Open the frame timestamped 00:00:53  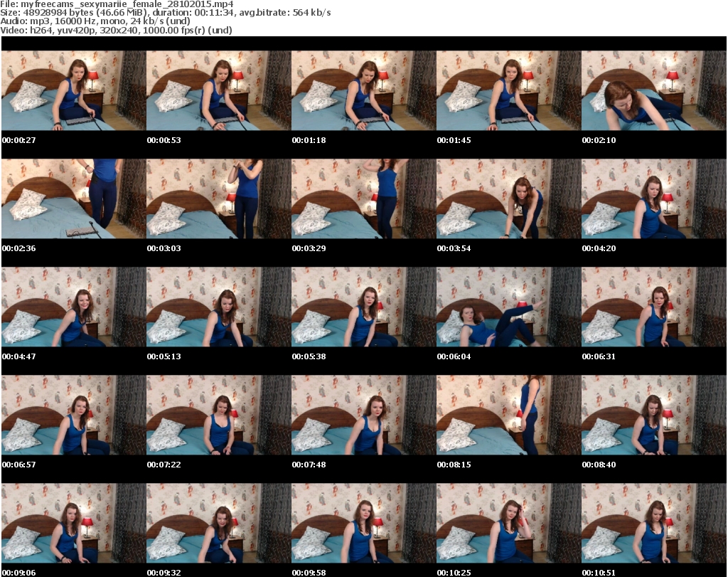click(219, 90)
